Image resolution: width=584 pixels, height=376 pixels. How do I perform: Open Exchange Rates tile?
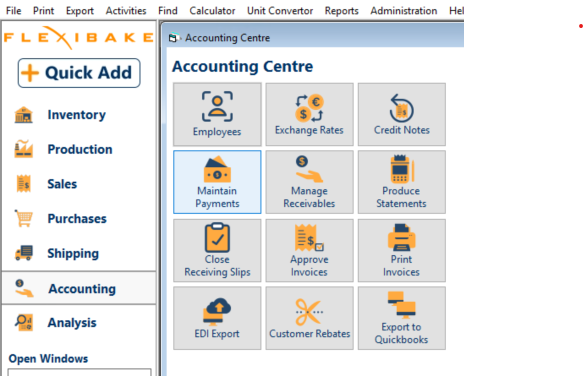pos(310,114)
